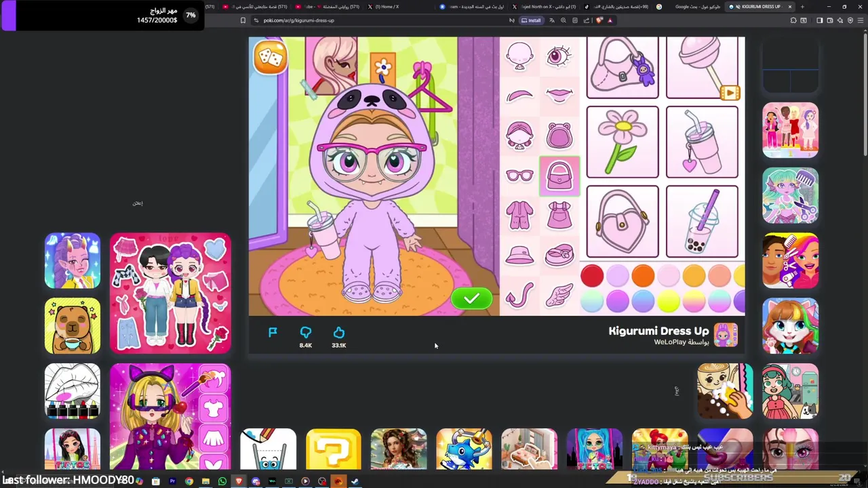
Task: Open the animal hood category
Action: click(x=559, y=136)
